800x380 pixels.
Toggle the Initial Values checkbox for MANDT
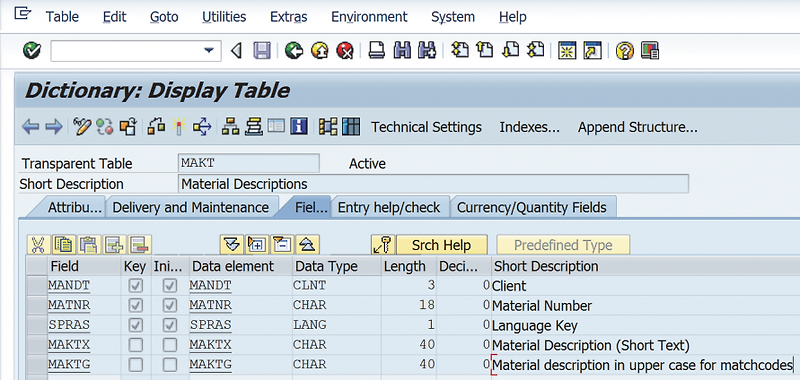[x=169, y=286]
